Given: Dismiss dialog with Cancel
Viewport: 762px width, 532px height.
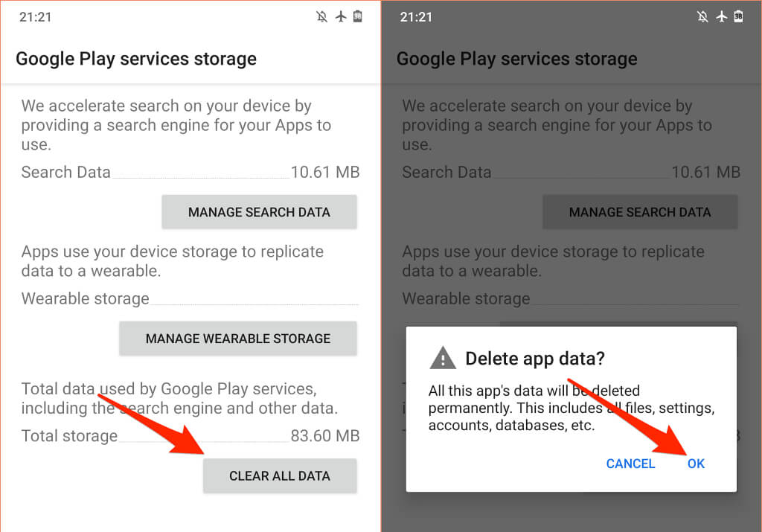Looking at the screenshot, I should tap(630, 464).
